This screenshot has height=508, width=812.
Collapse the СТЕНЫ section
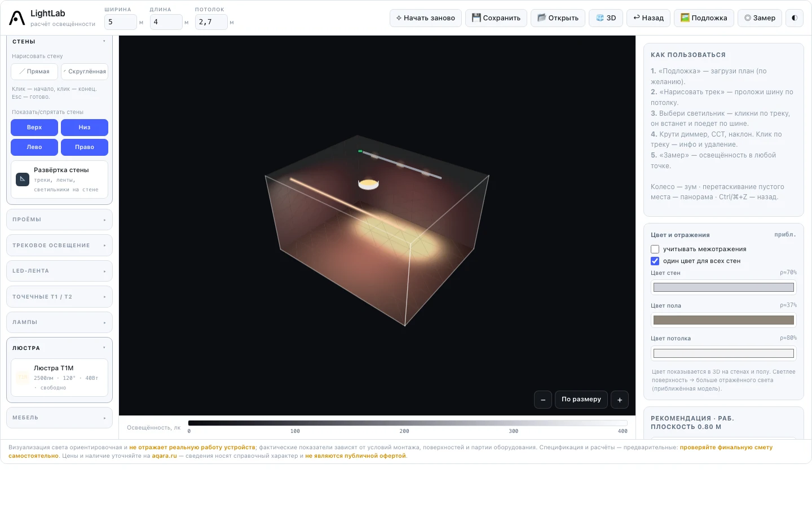click(x=59, y=42)
